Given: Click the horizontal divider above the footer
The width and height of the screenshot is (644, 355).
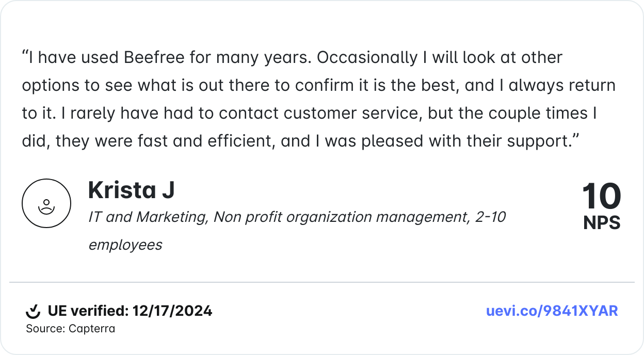Looking at the screenshot, I should coord(322,282).
